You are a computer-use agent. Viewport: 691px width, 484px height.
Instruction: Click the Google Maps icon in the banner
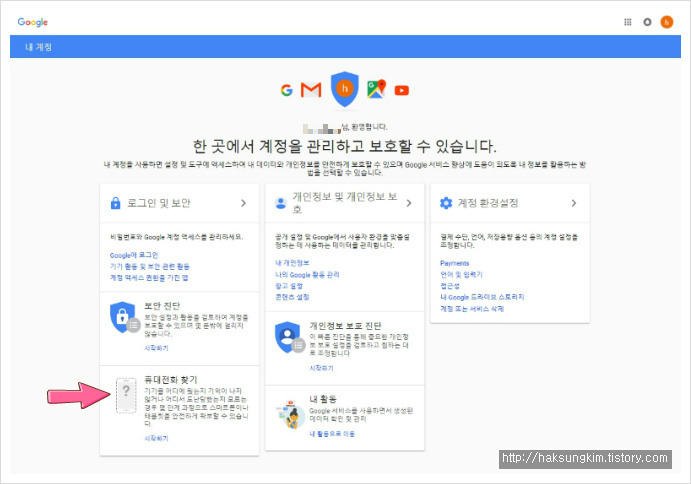[376, 89]
